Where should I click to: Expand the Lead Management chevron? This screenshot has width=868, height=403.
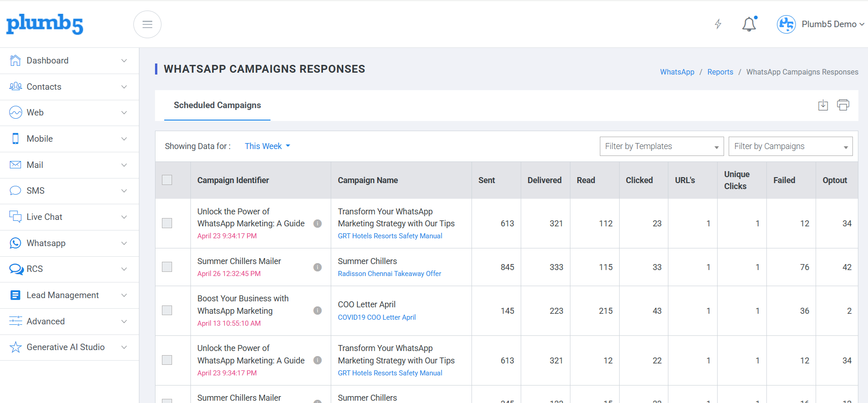point(124,295)
